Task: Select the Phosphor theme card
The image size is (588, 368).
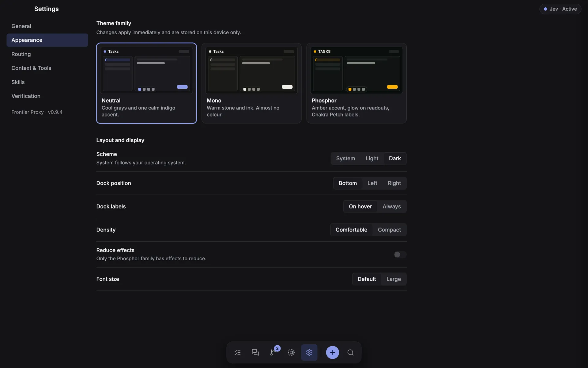Action: [356, 83]
